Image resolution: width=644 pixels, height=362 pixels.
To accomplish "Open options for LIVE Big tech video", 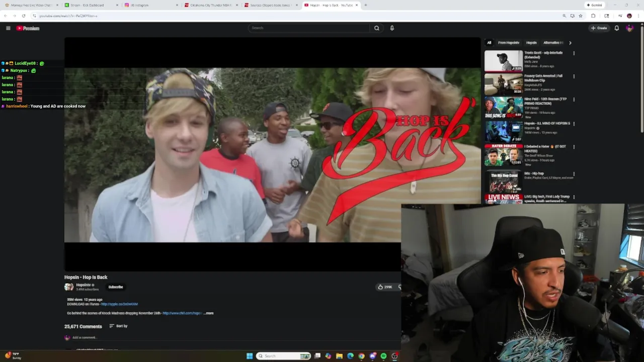I will click(574, 197).
